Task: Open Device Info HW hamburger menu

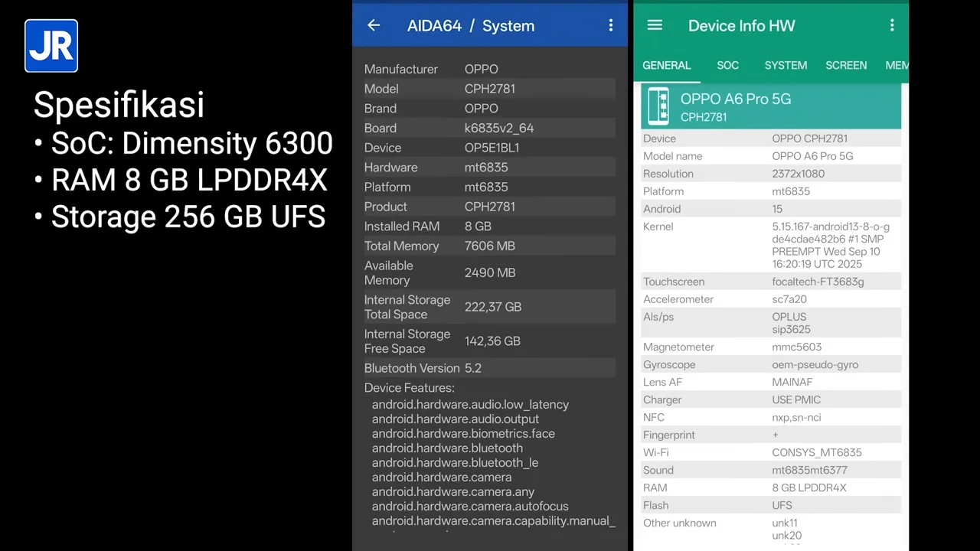Action: (x=655, y=25)
